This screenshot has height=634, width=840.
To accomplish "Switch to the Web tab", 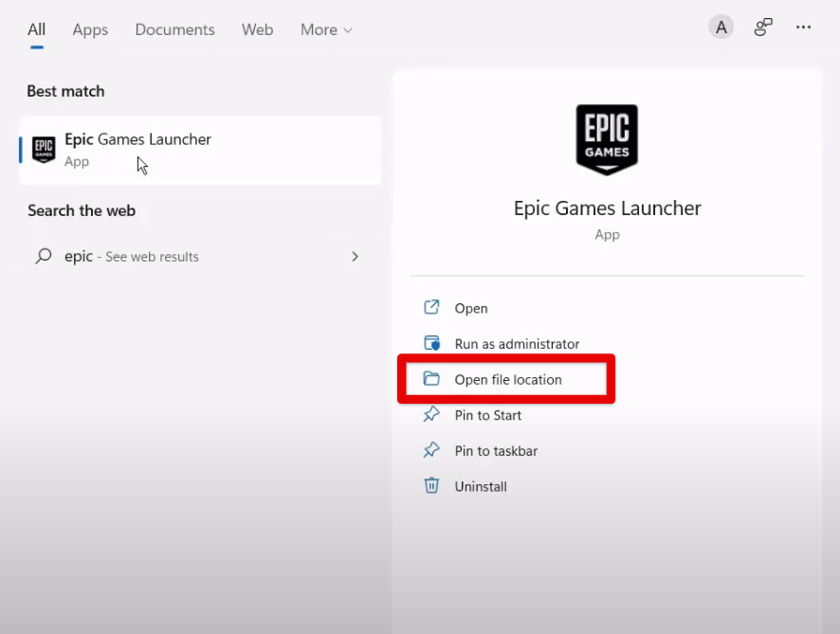I will coord(257,29).
